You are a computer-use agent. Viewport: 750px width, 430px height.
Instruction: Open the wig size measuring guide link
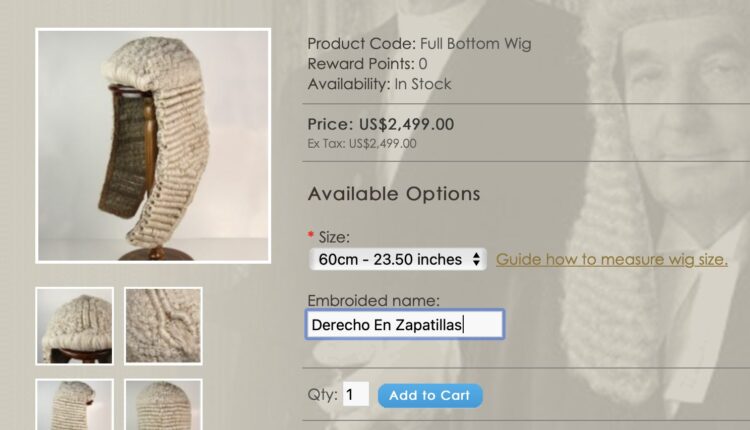coord(611,259)
